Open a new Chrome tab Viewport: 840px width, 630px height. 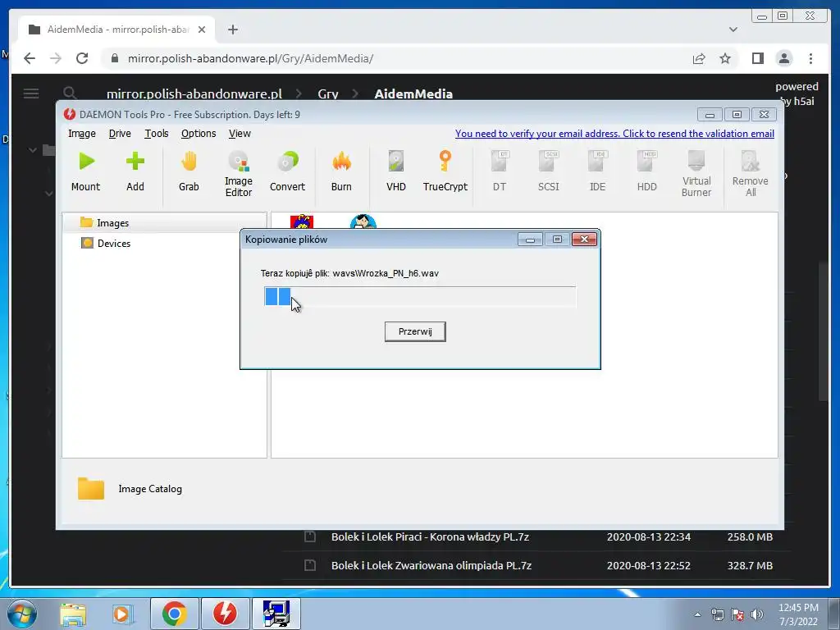click(232, 30)
